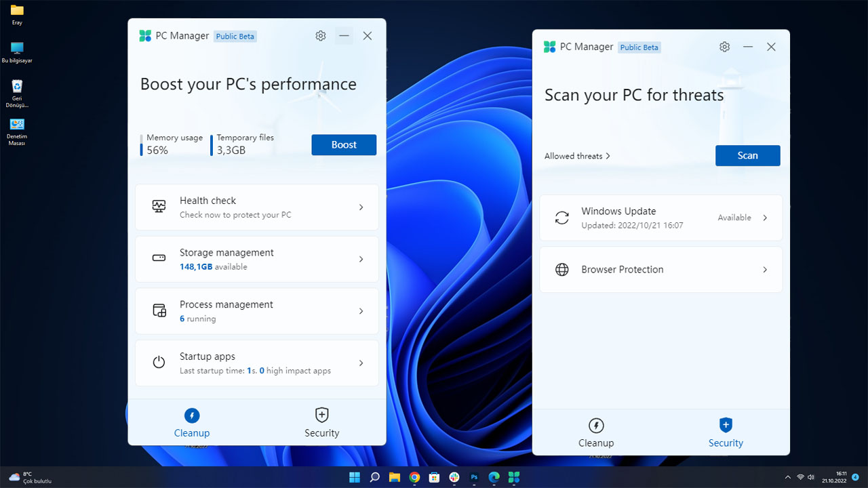Screen dimensions: 868x488
Task: Switch to the Cleanup tab in the right window
Action: [x=596, y=432]
